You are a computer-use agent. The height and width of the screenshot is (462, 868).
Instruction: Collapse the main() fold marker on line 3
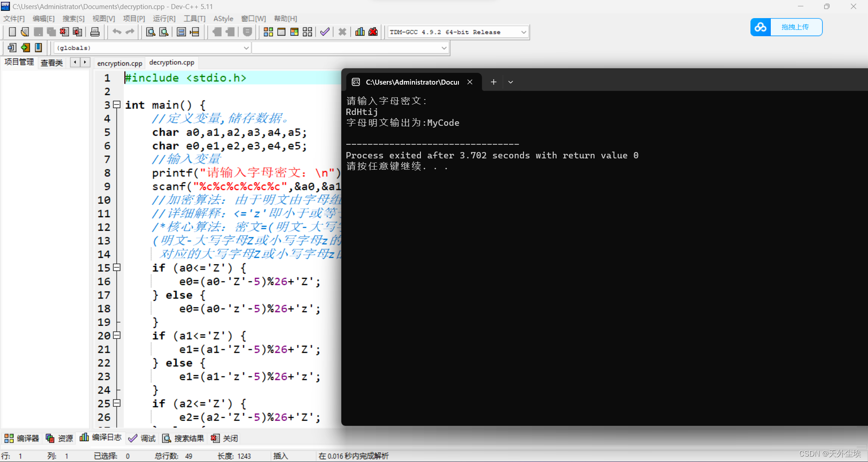pos(117,105)
